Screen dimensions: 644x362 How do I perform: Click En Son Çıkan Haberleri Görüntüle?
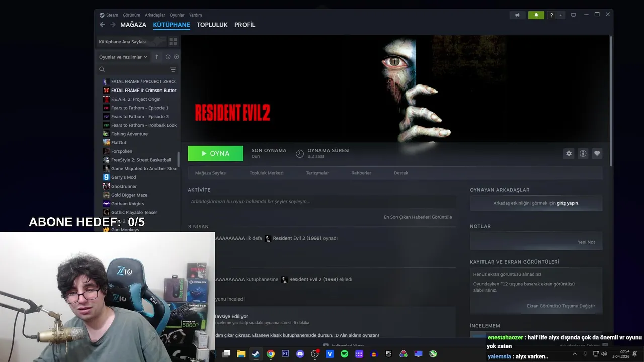click(418, 217)
